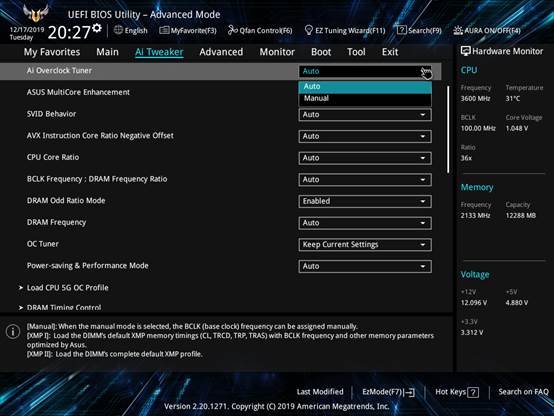
Task: Click the Hardware Monitor screen icon
Action: point(465,51)
